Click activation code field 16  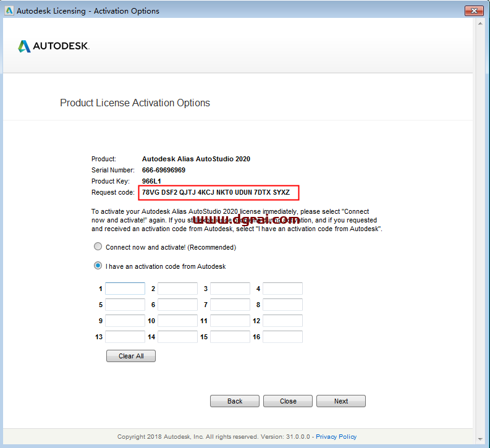pos(282,337)
